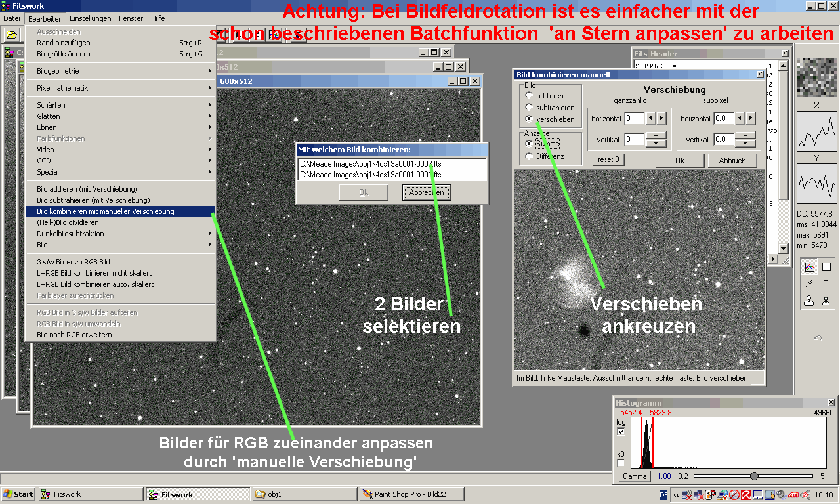Click the 'Gamma' button in histogram

pos(635,476)
